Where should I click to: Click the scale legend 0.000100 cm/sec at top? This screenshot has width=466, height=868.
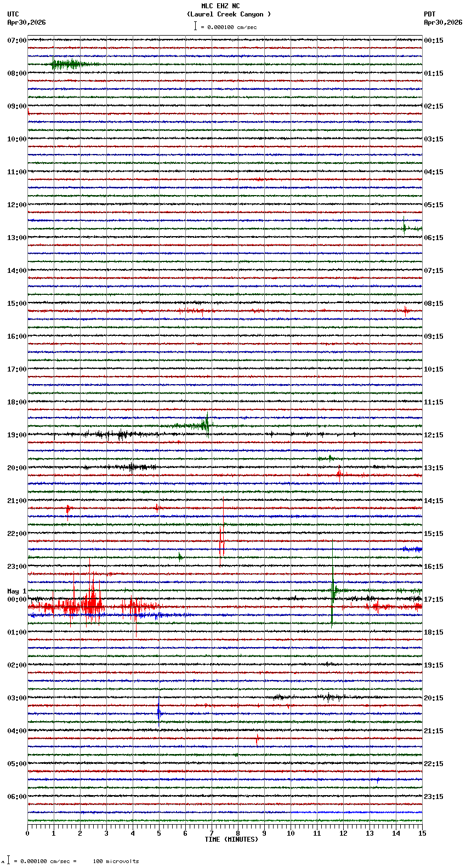(x=225, y=27)
